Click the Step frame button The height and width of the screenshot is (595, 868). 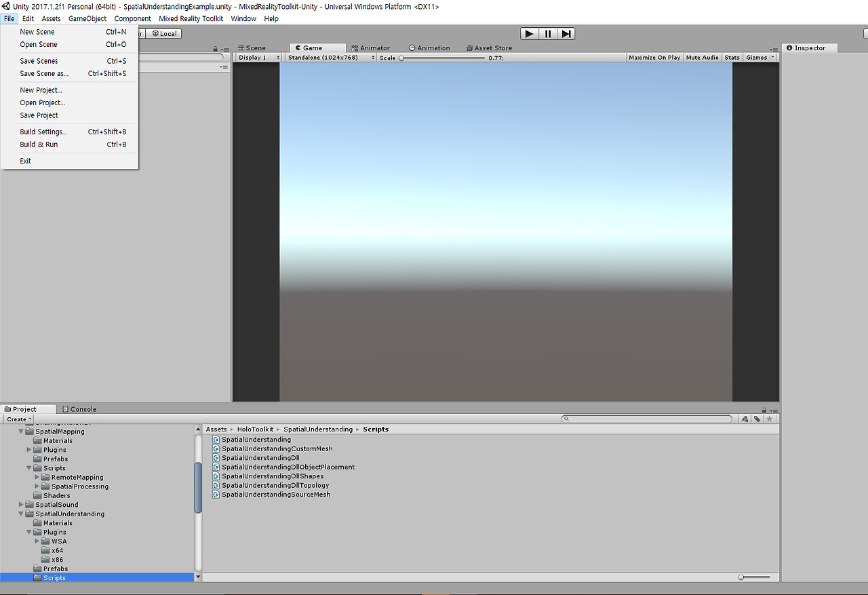coord(566,34)
